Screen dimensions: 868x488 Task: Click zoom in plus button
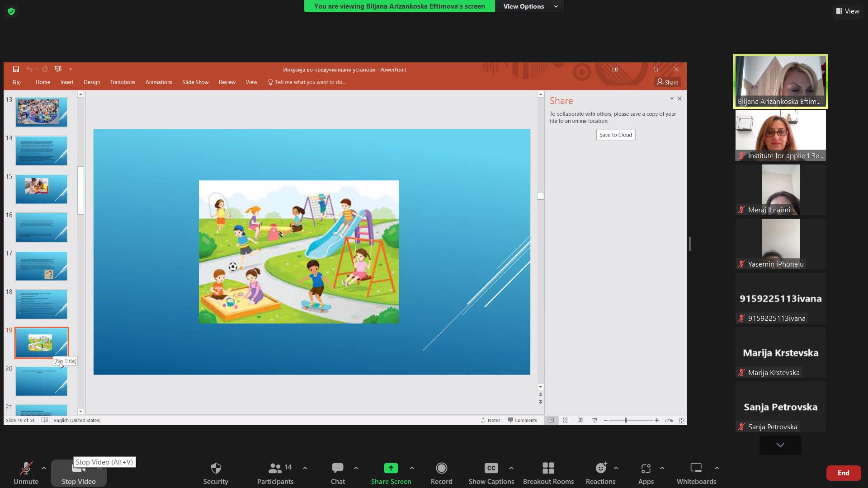point(656,420)
